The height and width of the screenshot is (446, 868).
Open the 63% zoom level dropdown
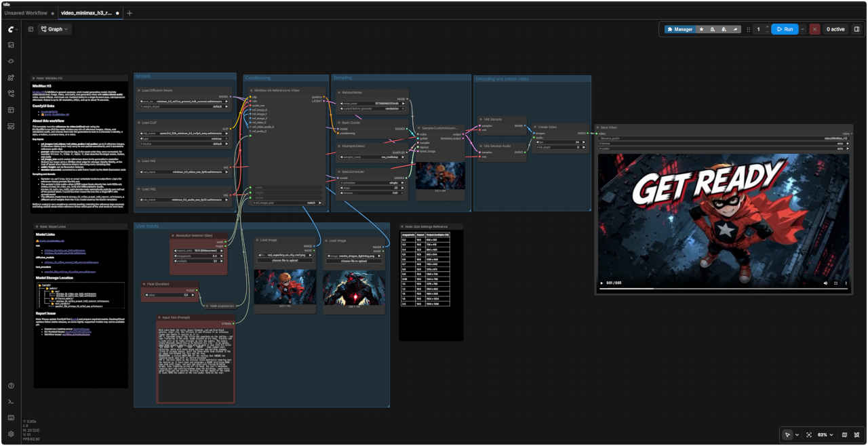[x=825, y=434]
